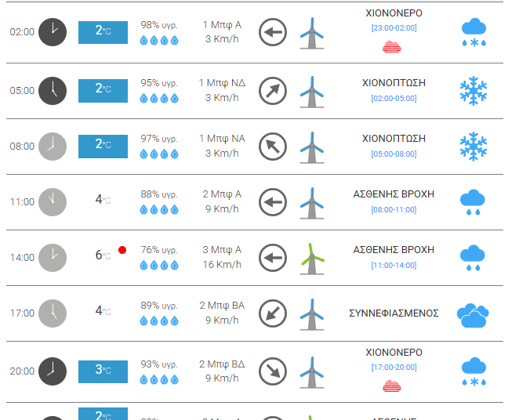Click the green wind turbine at 14:00
This screenshot has height=420, width=508.
[312, 257]
